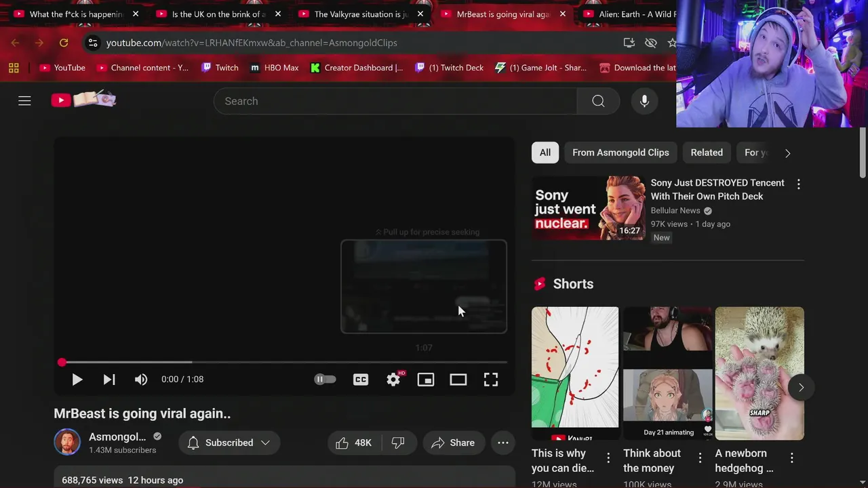Open the Asmongold channel avatar
Image resolution: width=868 pixels, height=488 pixels.
67,443
